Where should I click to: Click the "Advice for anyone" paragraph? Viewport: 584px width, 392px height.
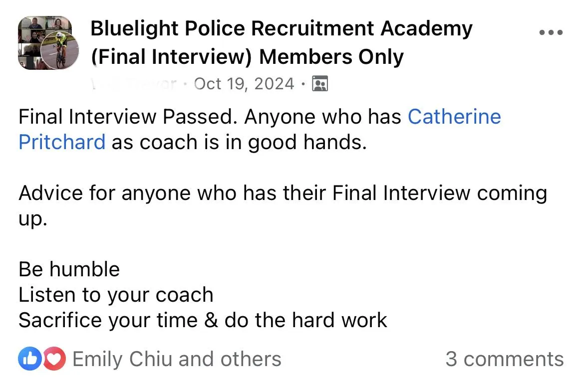(x=283, y=205)
